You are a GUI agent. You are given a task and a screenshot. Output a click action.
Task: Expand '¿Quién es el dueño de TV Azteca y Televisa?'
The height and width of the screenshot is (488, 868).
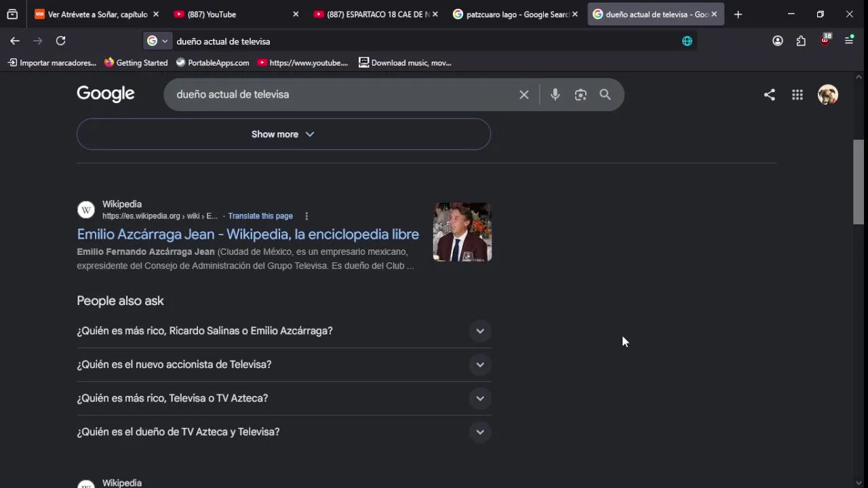click(x=283, y=432)
